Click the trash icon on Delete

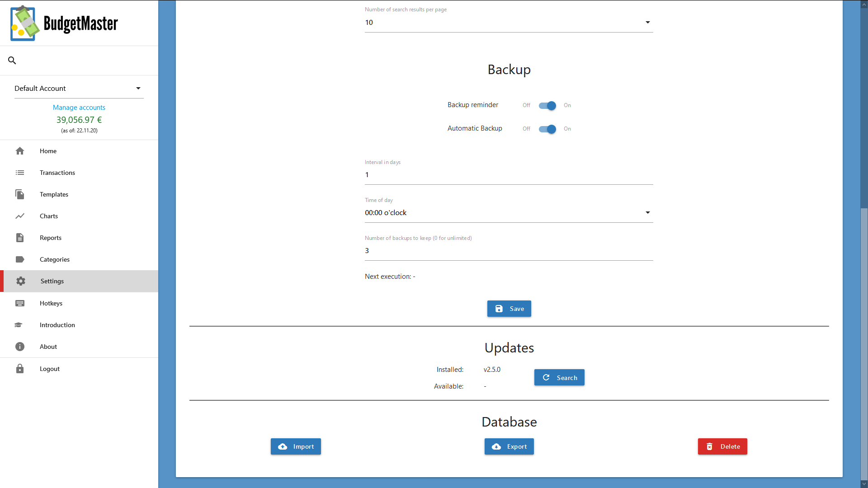pos(710,446)
